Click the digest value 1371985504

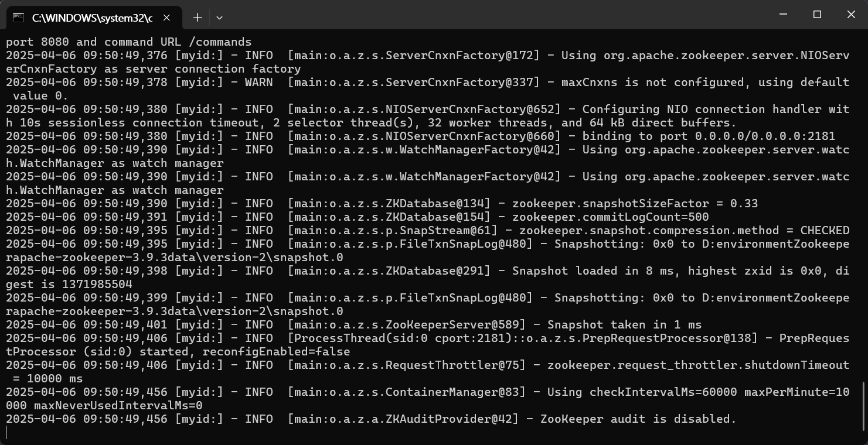point(97,284)
